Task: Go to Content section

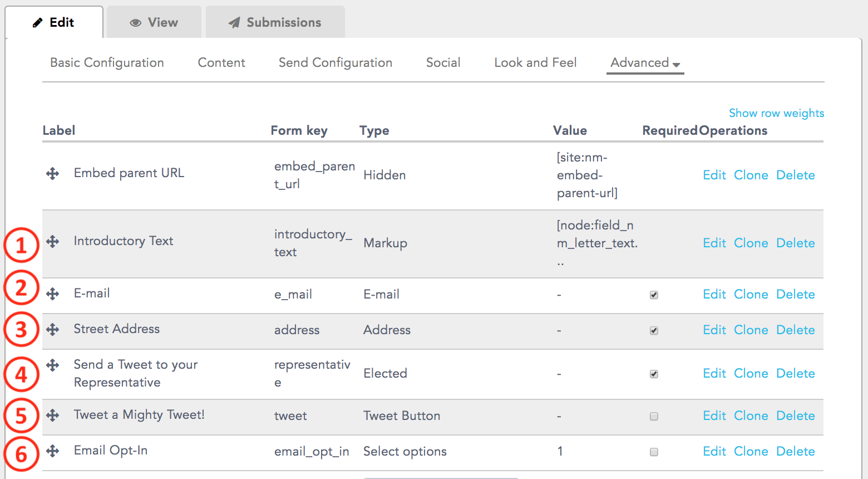Action: pyautogui.click(x=221, y=63)
